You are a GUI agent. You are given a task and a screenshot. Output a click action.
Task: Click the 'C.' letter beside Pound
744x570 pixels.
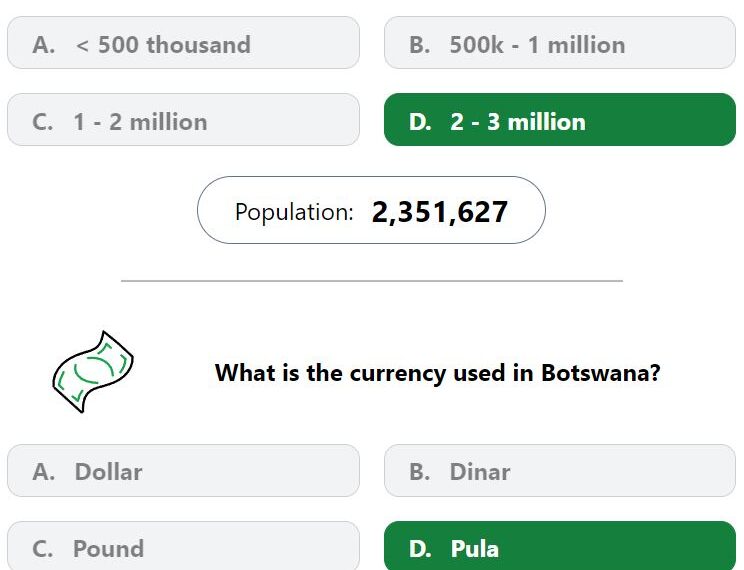43,549
